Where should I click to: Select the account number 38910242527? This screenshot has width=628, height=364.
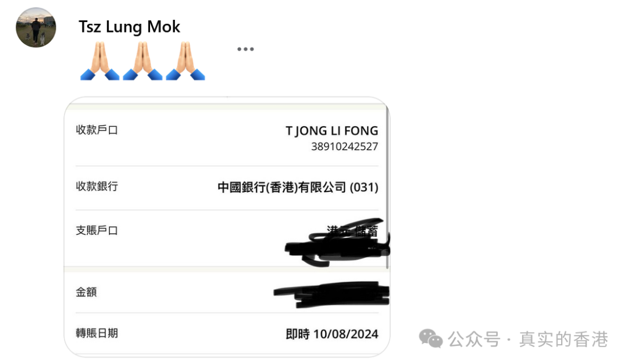tap(344, 147)
